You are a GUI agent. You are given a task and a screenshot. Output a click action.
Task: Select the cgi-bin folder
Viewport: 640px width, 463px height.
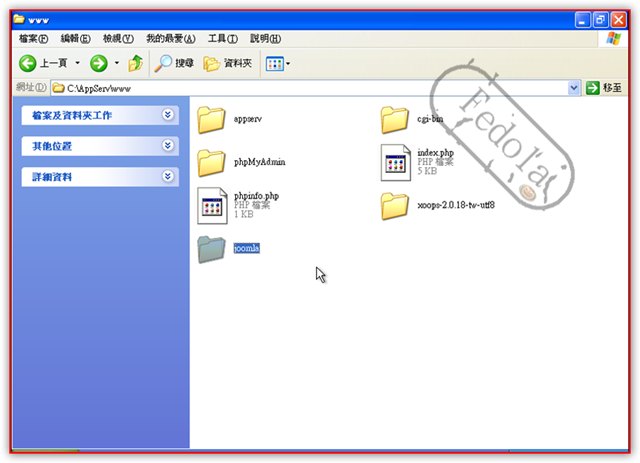[395, 119]
